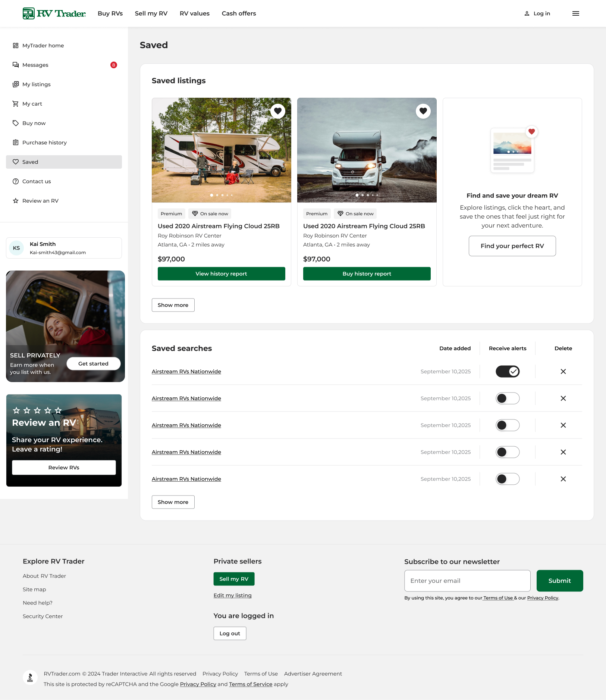
Task: Click the Messages chat icon
Action: pos(16,65)
